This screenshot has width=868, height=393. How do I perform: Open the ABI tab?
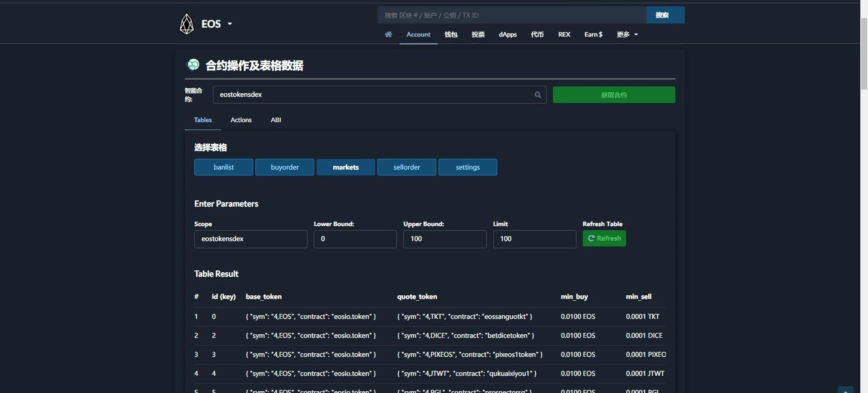tap(276, 120)
